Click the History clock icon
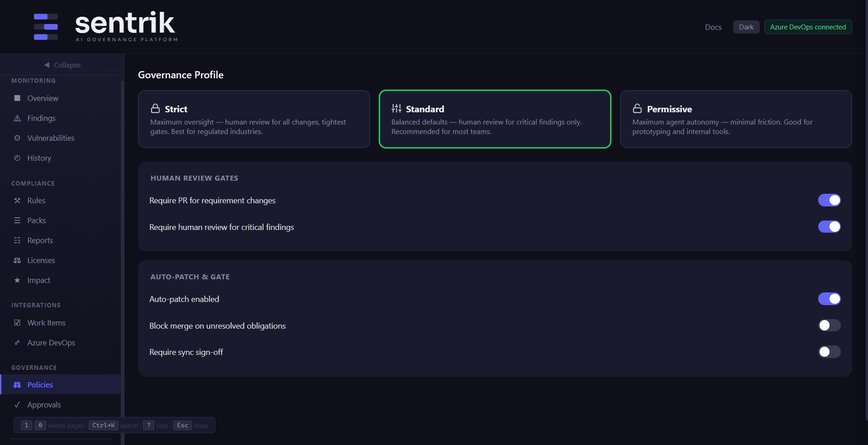 click(17, 158)
